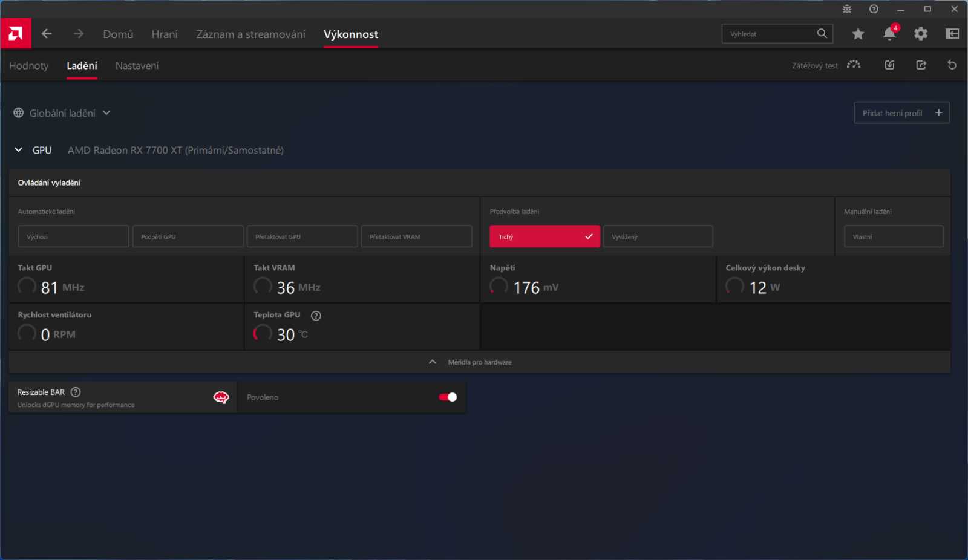The width and height of the screenshot is (968, 560).
Task: Open the bug report icon
Action: (x=847, y=9)
